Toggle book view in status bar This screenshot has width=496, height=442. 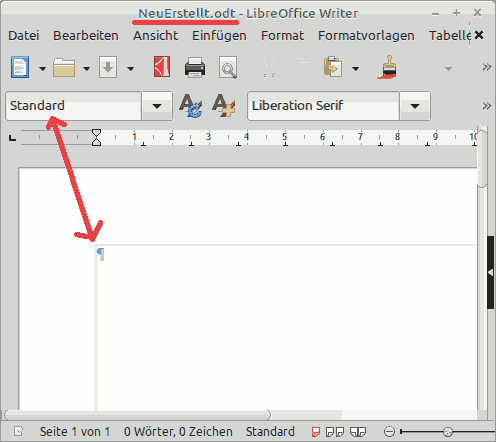(358, 432)
